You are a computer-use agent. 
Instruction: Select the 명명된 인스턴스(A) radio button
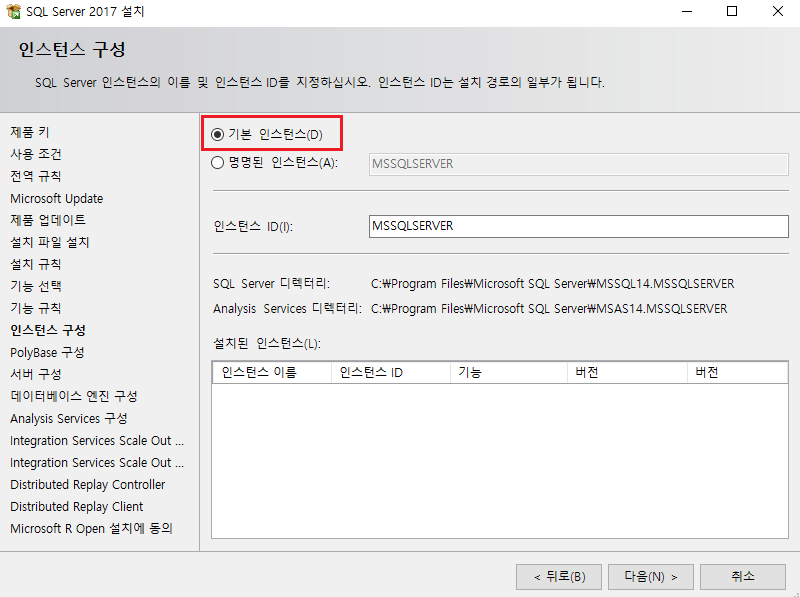(217, 163)
